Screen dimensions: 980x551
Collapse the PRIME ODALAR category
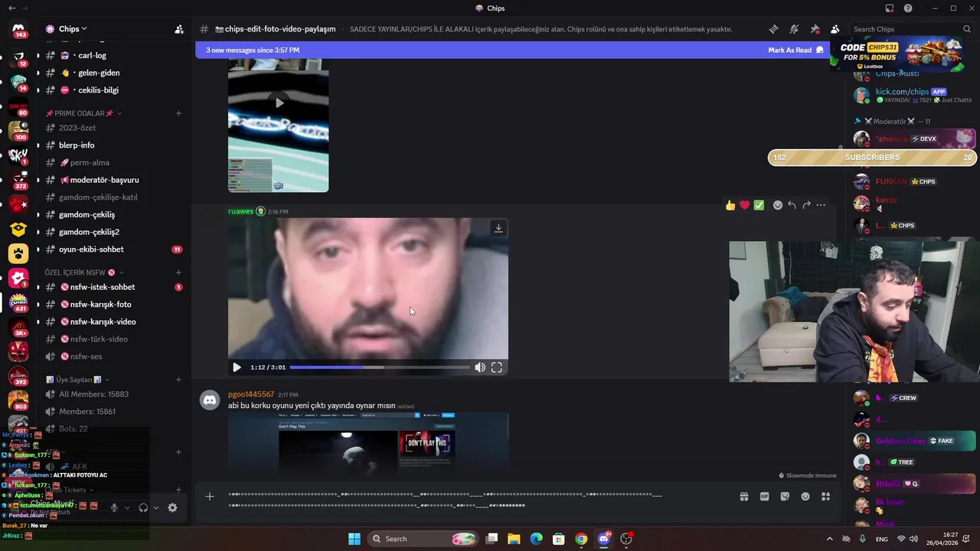[x=83, y=113]
